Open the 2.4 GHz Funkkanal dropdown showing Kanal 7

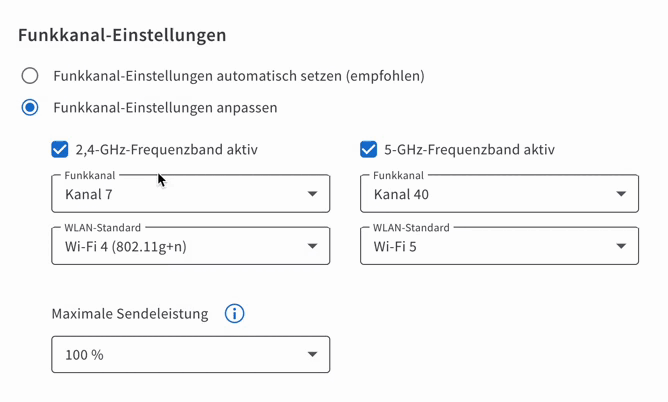(180, 194)
